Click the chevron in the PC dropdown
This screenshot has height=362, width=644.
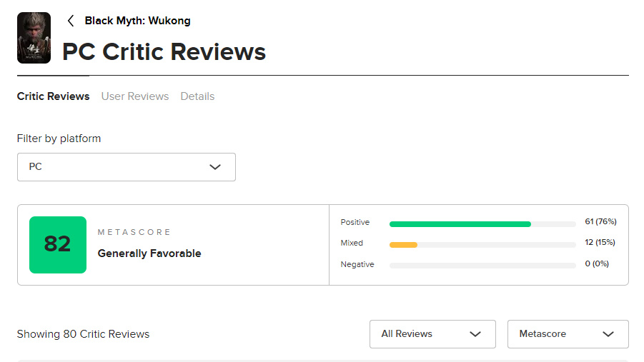(x=215, y=167)
